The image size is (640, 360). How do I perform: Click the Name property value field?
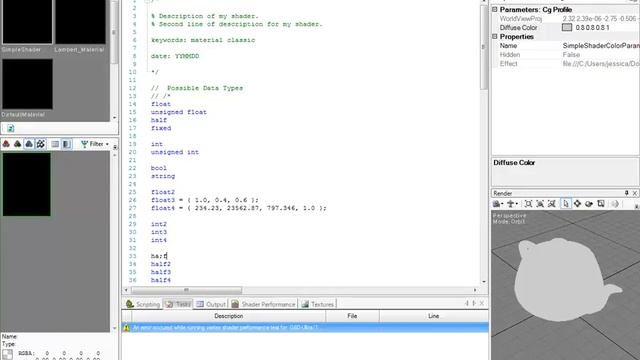click(x=601, y=46)
